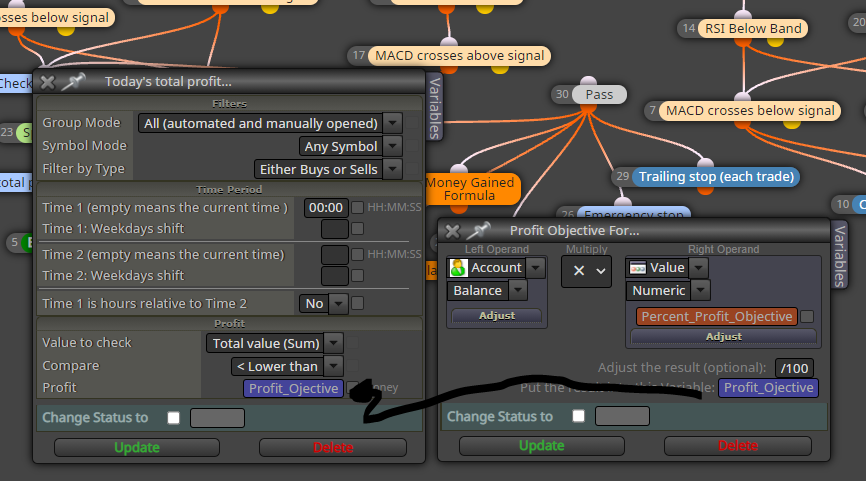The width and height of the screenshot is (866, 481).
Task: Click input connector atop Trailing stop node
Action: point(705,163)
